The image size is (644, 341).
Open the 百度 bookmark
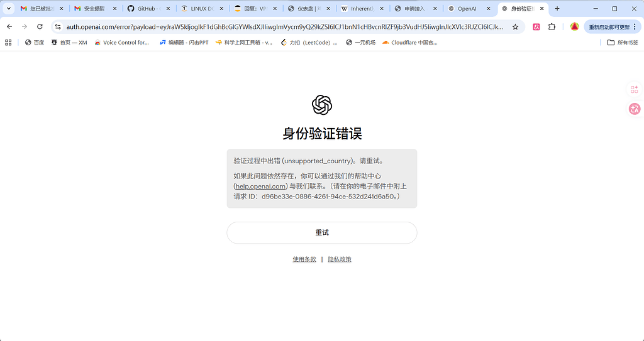coord(35,42)
